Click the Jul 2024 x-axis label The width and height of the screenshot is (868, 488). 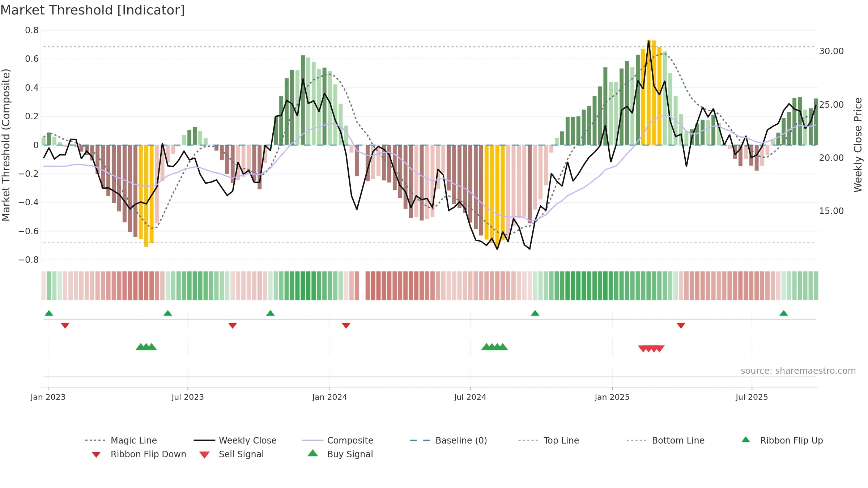pyautogui.click(x=470, y=397)
